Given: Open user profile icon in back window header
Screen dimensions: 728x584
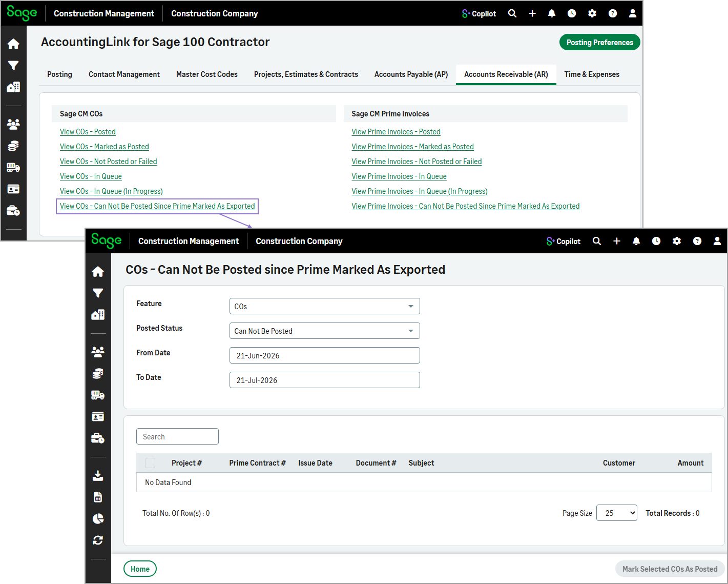Looking at the screenshot, I should click(633, 14).
